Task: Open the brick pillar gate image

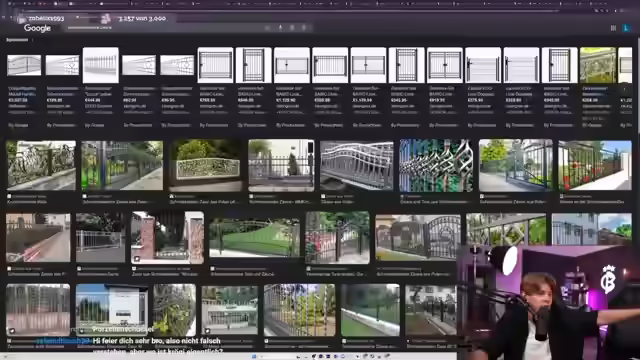Action: [x=167, y=237]
